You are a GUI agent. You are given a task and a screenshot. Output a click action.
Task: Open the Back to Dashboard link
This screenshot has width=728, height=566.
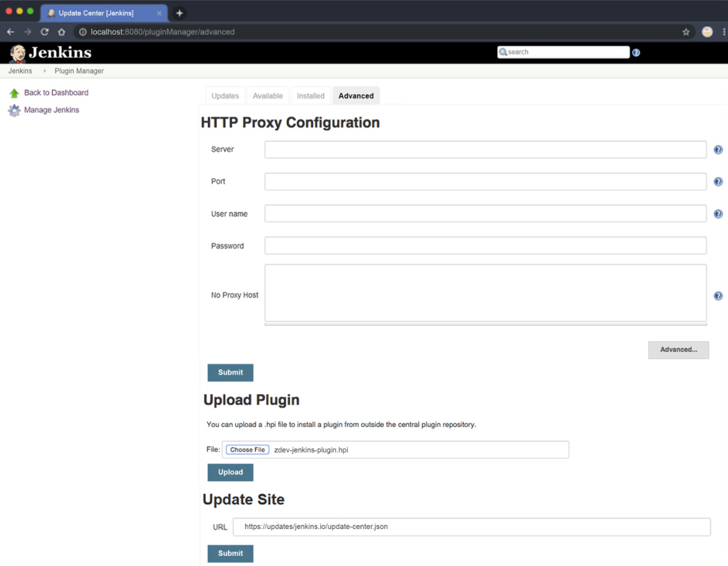(56, 93)
